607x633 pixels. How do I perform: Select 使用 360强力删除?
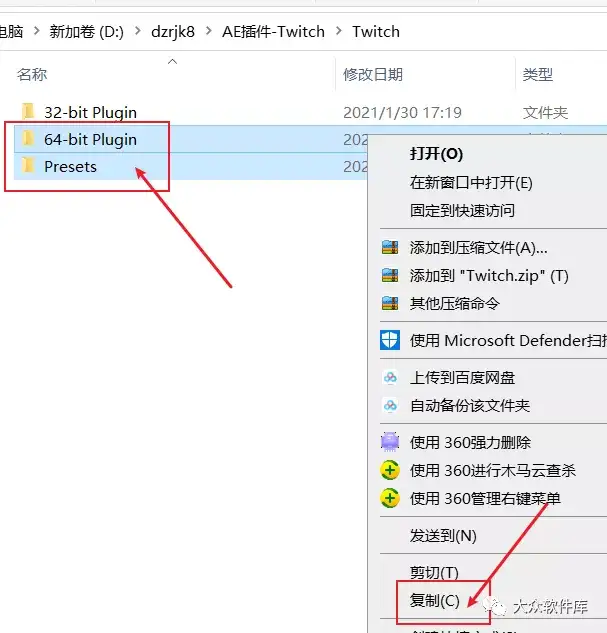coord(470,442)
